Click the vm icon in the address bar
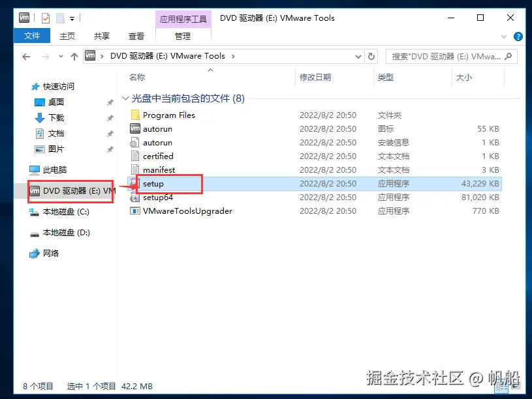Viewport: 532px width, 399px height. pyautogui.click(x=90, y=55)
